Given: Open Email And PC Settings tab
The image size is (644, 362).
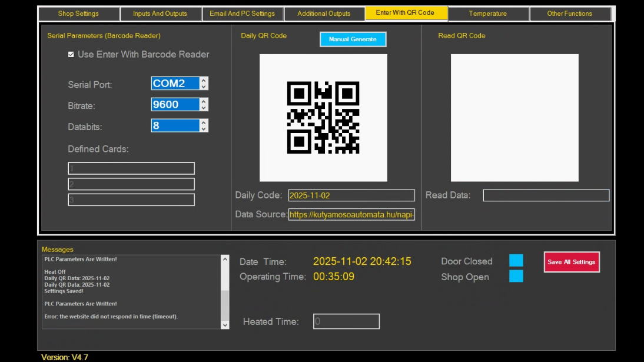Looking at the screenshot, I should click(242, 14).
